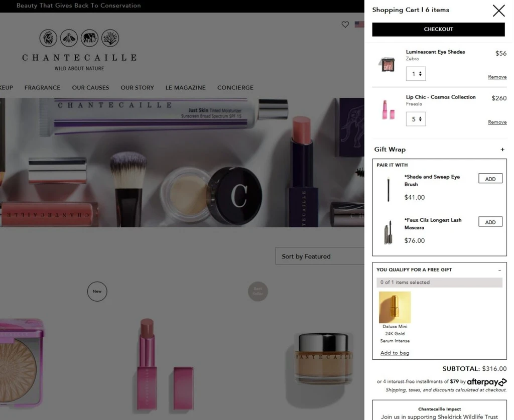Click the US flag country selector

(359, 24)
